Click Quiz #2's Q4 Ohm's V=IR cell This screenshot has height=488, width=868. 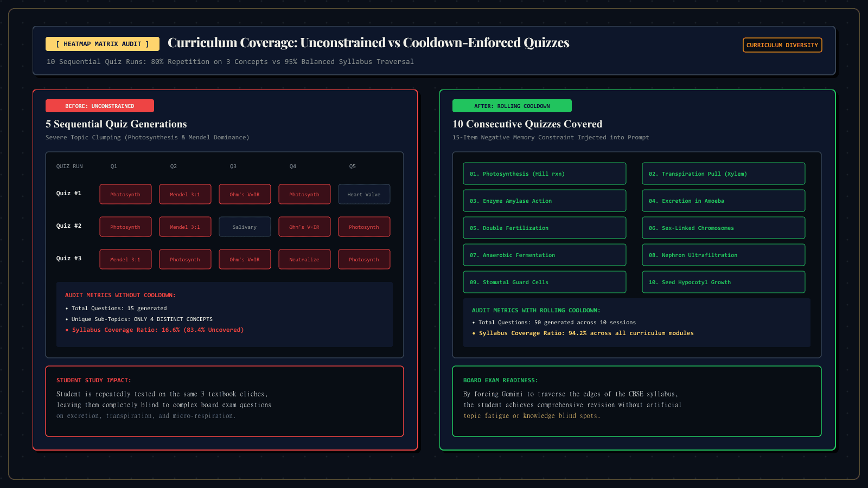(x=304, y=227)
